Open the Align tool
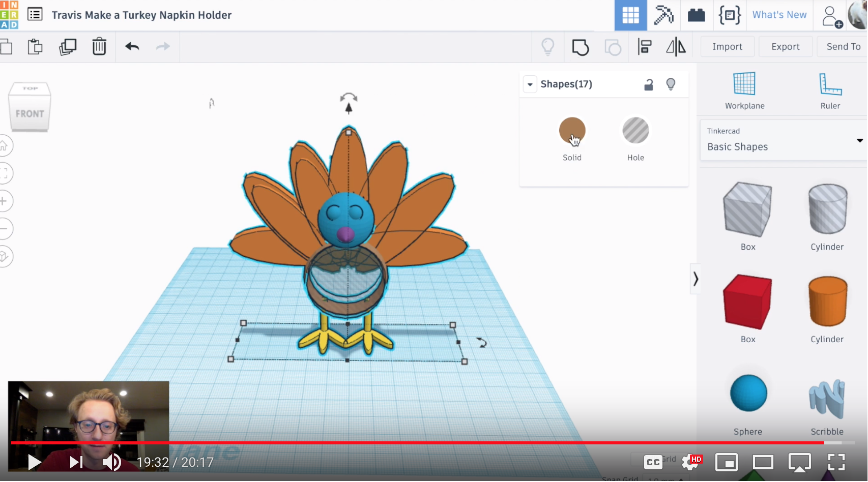 [645, 46]
